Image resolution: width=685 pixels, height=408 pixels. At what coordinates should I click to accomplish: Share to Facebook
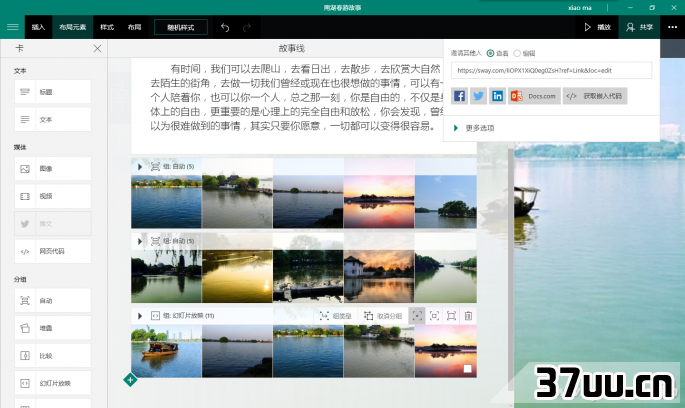click(460, 96)
